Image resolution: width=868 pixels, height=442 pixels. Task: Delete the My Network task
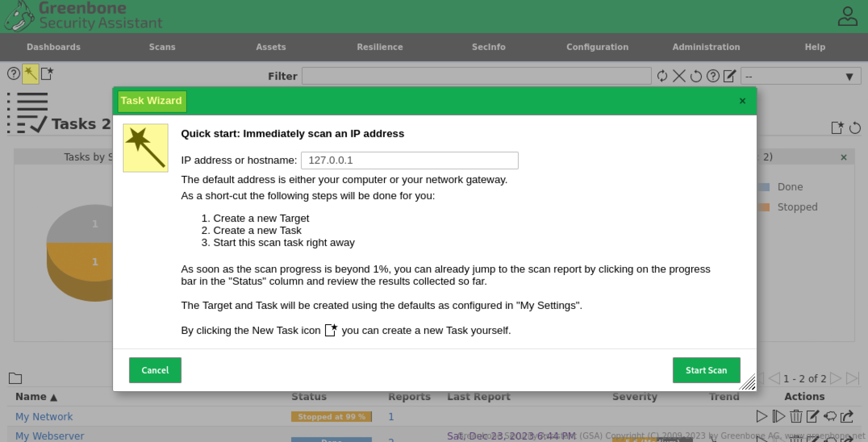pyautogui.click(x=796, y=417)
